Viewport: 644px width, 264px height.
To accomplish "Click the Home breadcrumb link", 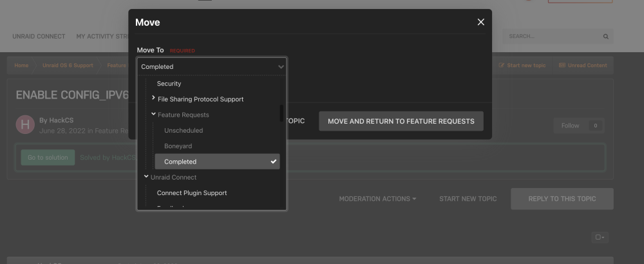I will tap(21, 65).
